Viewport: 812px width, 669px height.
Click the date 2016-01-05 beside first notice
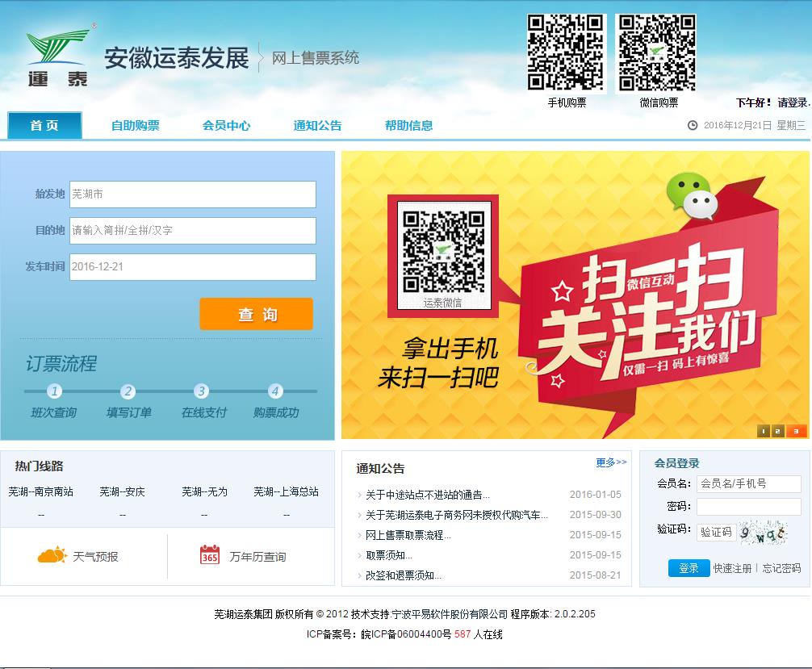click(x=595, y=495)
